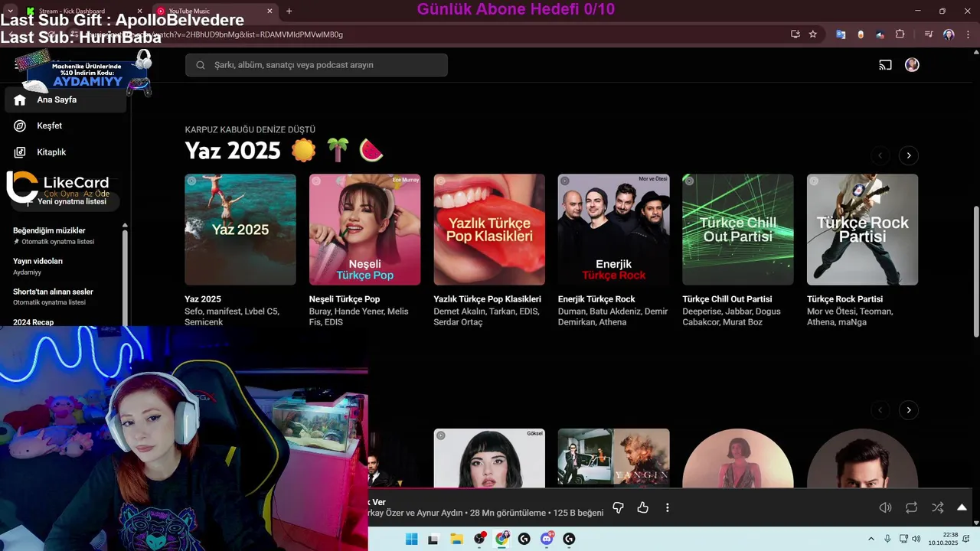Open Chrome media controls icon

[929, 34]
